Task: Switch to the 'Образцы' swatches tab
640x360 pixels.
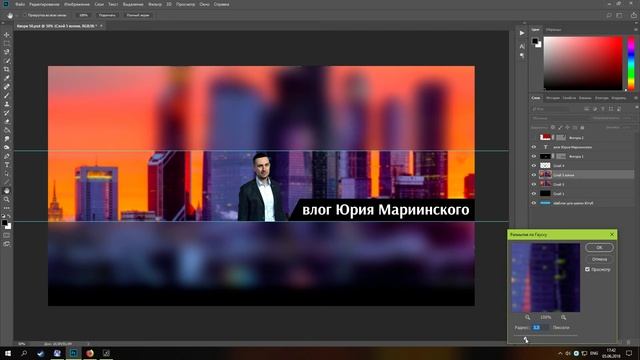Action: coord(553,30)
